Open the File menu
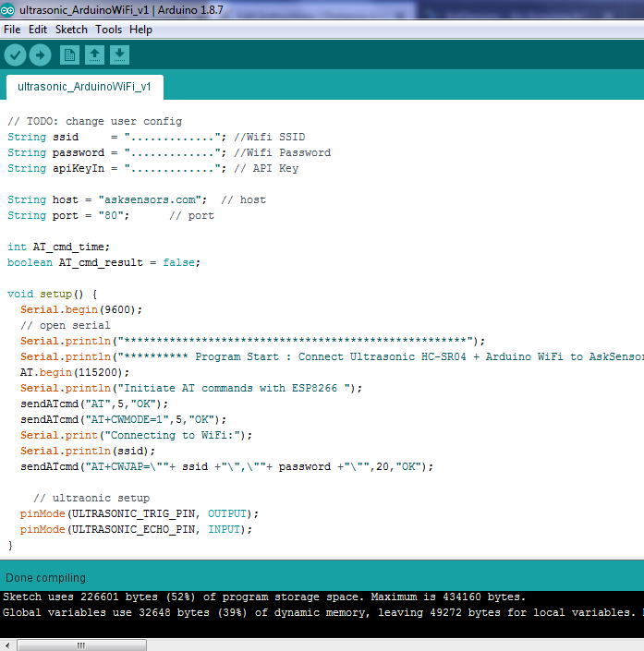Viewport: 644px width, 651px height. pyautogui.click(x=12, y=30)
